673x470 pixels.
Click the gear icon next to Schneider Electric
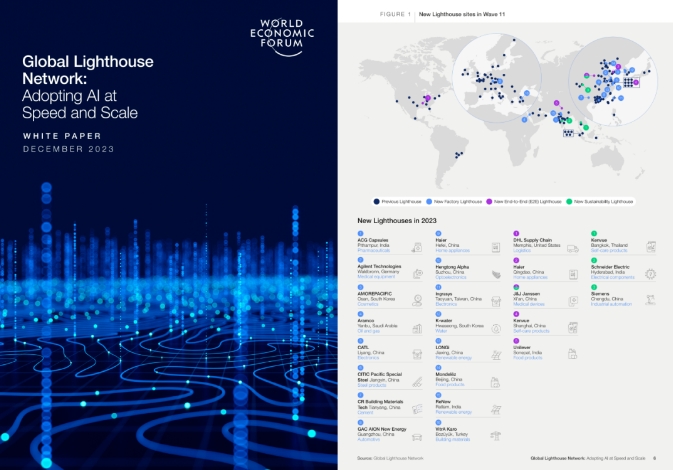click(x=651, y=272)
